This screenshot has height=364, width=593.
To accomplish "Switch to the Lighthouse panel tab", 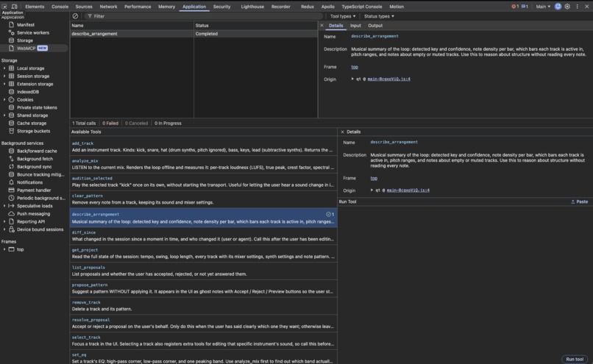I will tap(252, 7).
